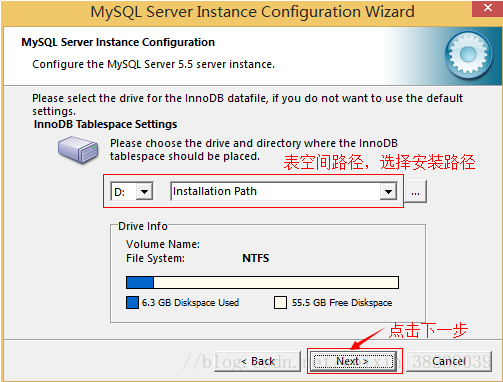
Task: Click the 'MySQL Server Instance Configuration' heading
Action: tap(118, 42)
